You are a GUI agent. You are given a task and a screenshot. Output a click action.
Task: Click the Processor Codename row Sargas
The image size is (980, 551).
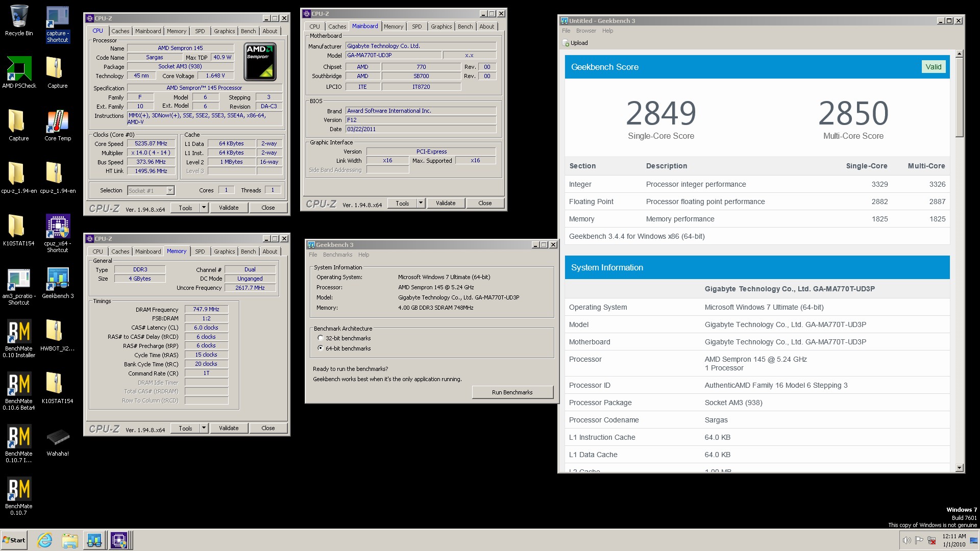point(757,420)
